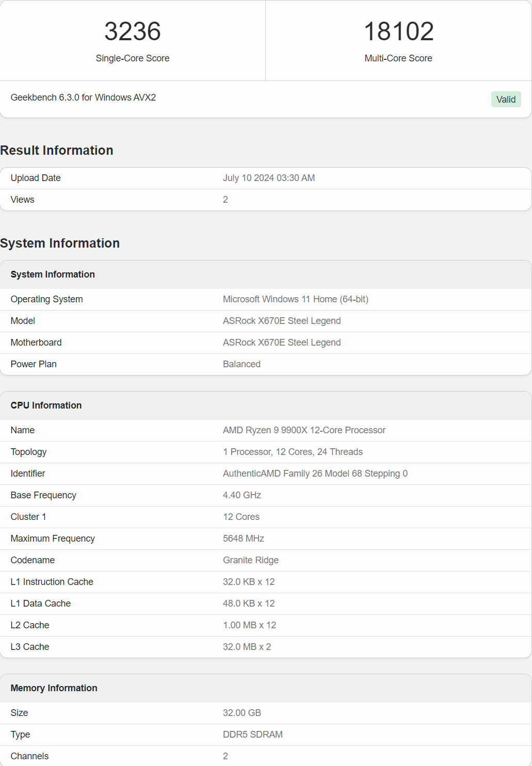Click the Codename row label

pyautogui.click(x=33, y=560)
